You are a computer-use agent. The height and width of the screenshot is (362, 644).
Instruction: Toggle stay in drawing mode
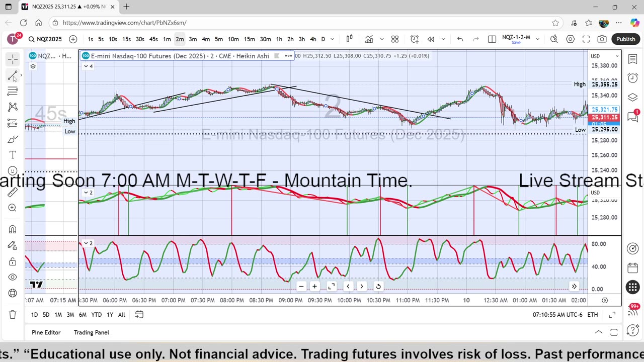pos(13,245)
